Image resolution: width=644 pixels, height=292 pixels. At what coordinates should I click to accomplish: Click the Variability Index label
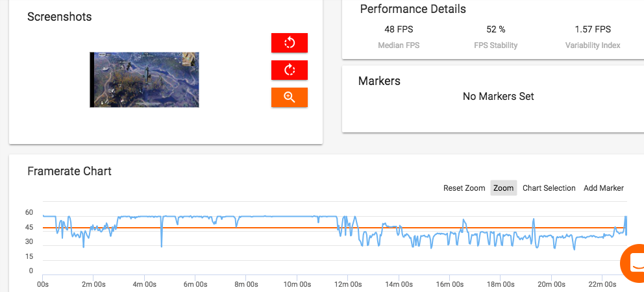pos(593,45)
